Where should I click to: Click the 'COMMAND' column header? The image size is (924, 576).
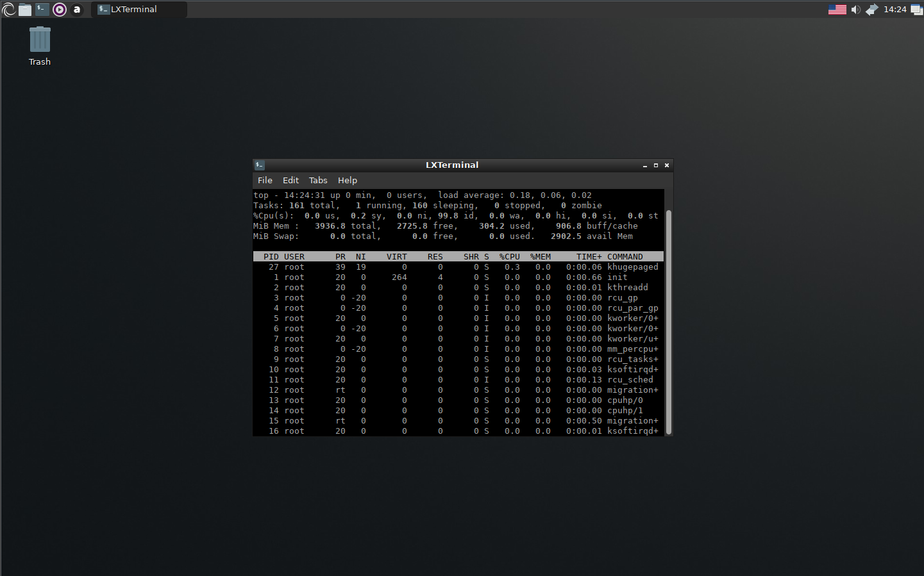pos(625,257)
